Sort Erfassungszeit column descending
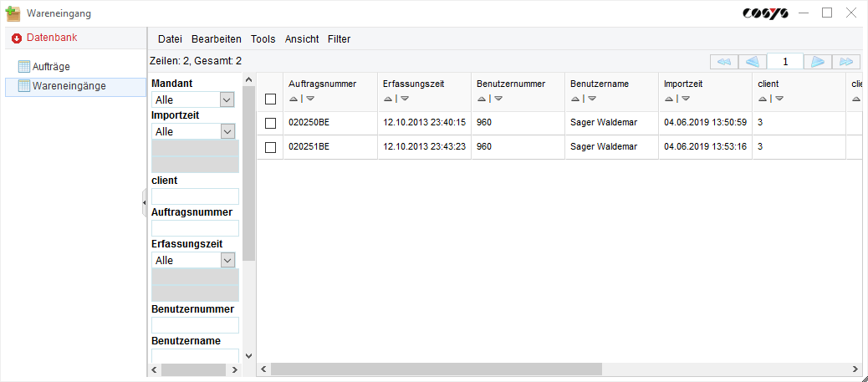The image size is (868, 382). (x=405, y=99)
